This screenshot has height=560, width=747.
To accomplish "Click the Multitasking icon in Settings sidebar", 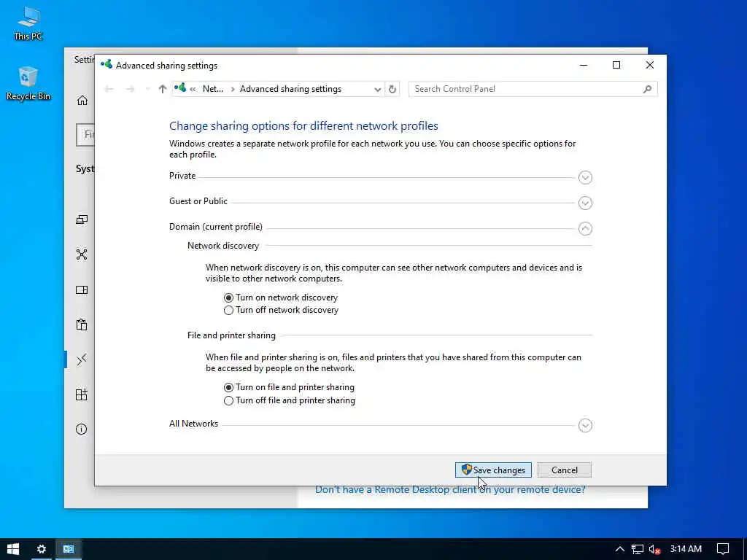I will tap(82, 290).
